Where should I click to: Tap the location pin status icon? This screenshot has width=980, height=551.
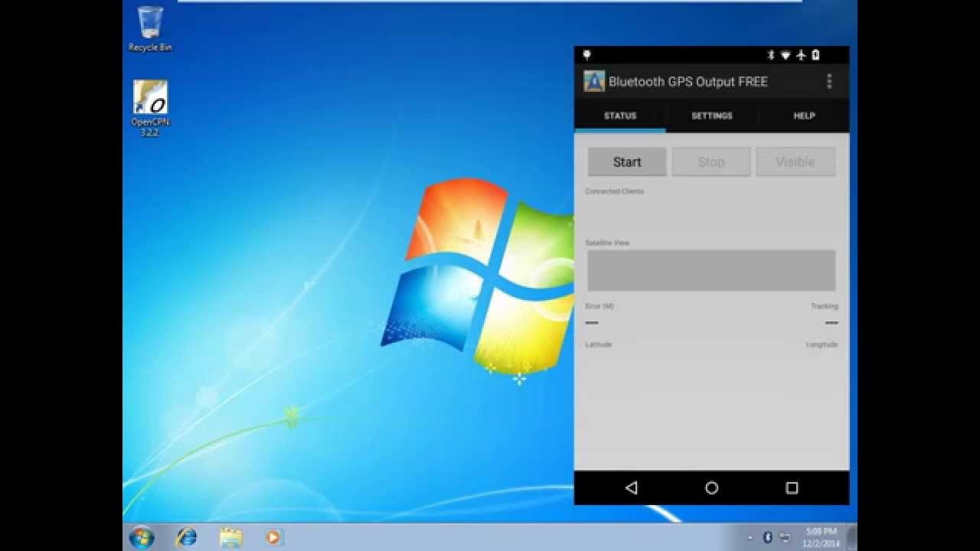(x=587, y=55)
